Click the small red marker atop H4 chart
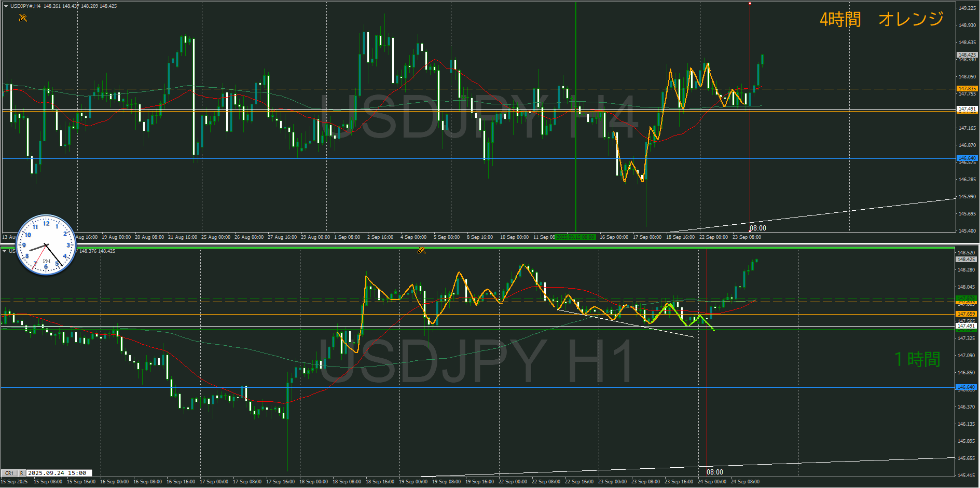 pyautogui.click(x=750, y=4)
